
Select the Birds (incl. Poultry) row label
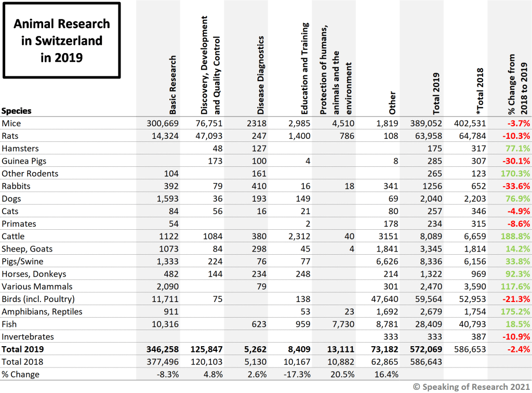pyautogui.click(x=38, y=299)
